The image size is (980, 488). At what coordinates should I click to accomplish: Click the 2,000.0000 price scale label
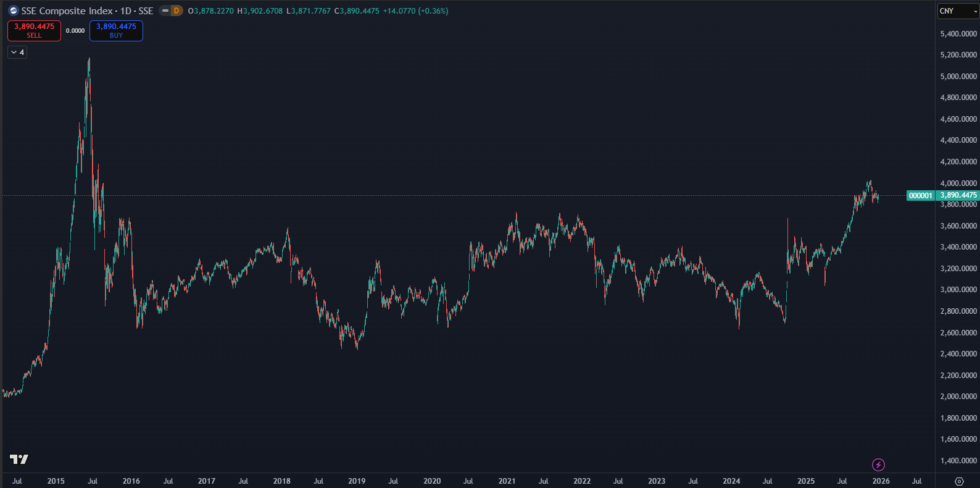[958, 397]
